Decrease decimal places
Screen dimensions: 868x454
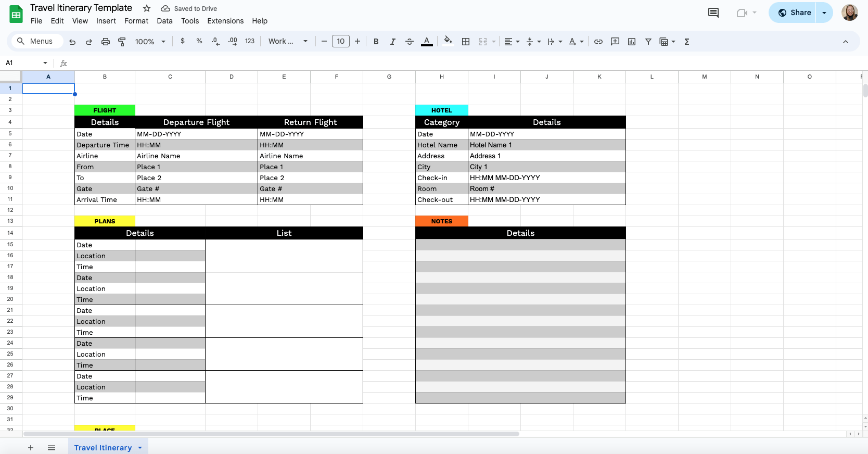pyautogui.click(x=215, y=41)
